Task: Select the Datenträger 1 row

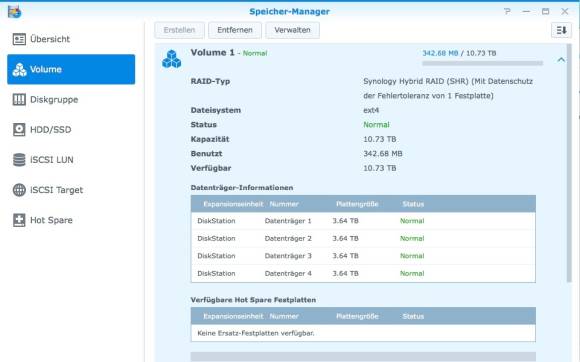Action: pyautogui.click(x=363, y=221)
